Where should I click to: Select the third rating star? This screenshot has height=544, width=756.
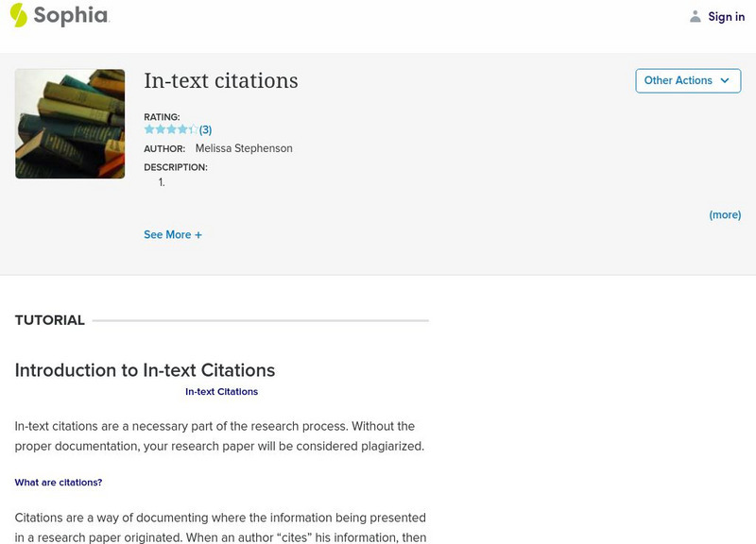[x=171, y=129]
